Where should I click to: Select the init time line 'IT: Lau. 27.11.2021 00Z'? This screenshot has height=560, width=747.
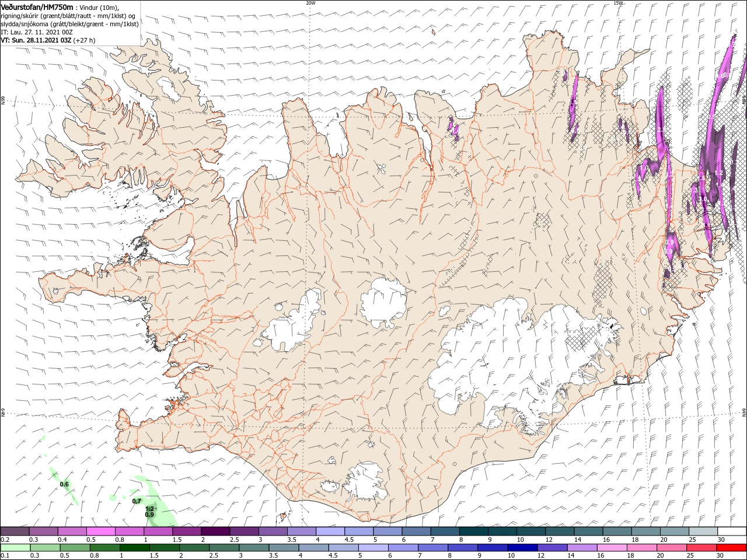(36, 32)
